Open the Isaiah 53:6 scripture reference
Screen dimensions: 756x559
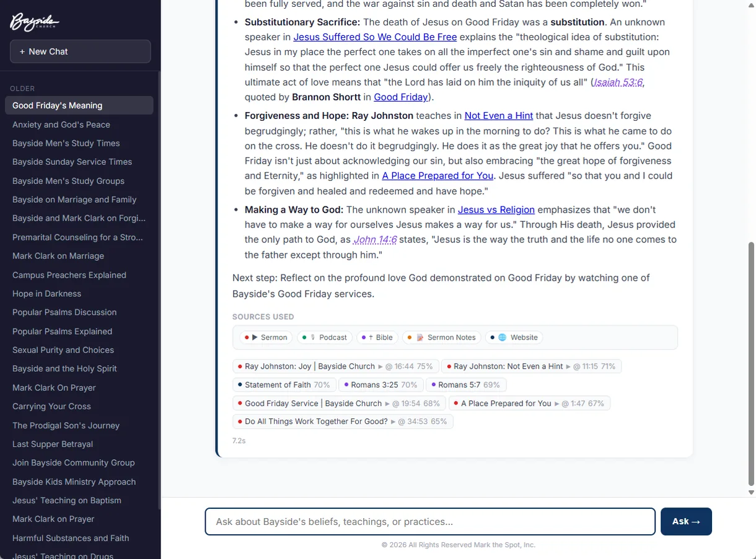pyautogui.click(x=618, y=82)
